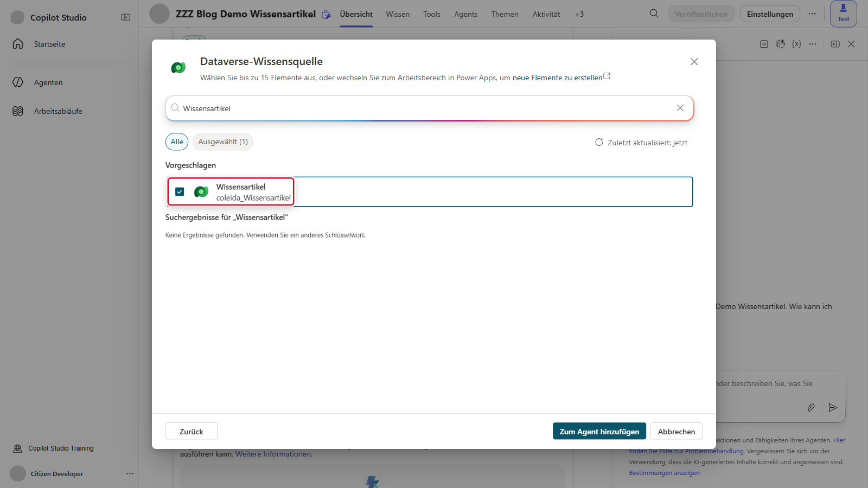Open Citizen Developer account options menu

tap(130, 473)
